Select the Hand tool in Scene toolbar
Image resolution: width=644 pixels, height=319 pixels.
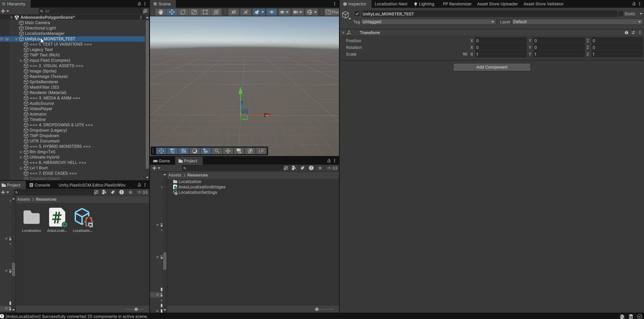click(160, 12)
